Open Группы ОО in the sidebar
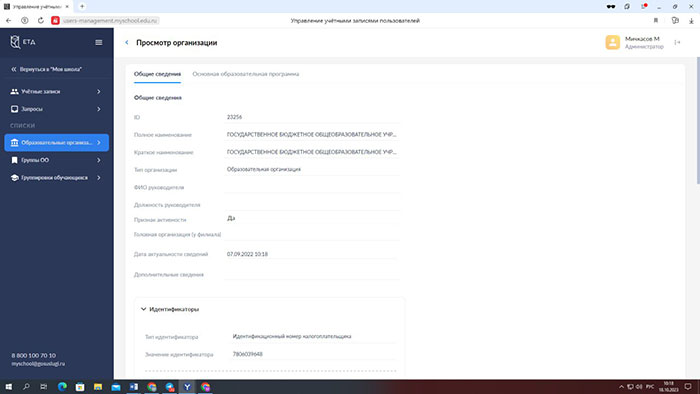The height and width of the screenshot is (394, 700). [56, 160]
